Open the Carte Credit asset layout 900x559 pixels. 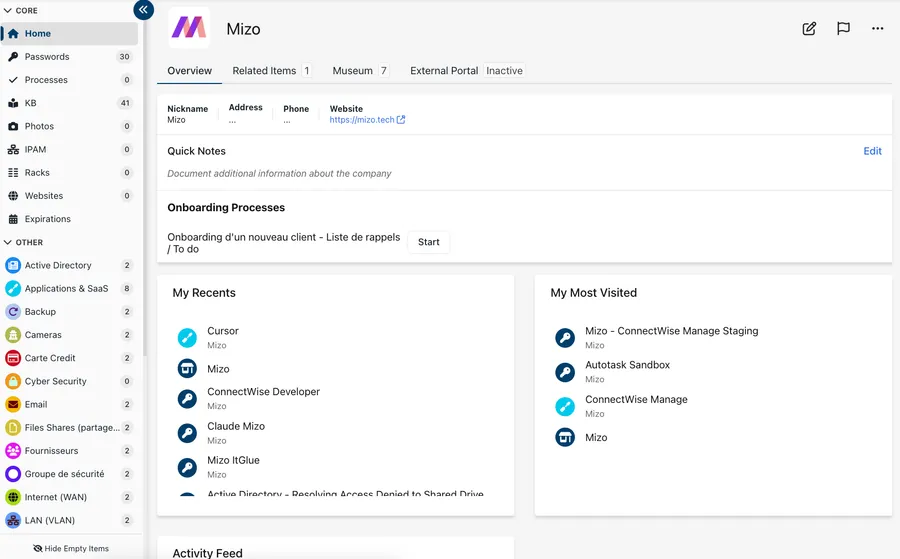click(69, 358)
